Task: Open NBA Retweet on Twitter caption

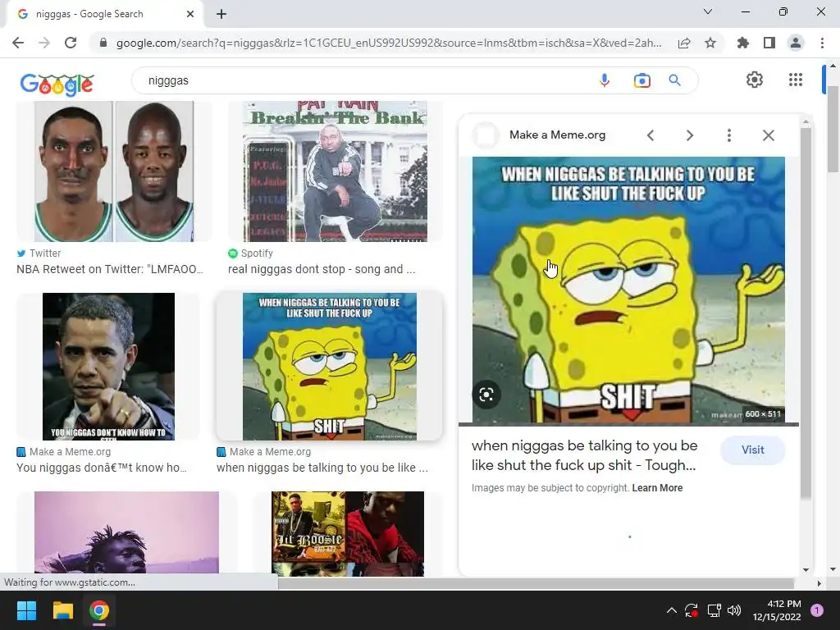Action: 110,269
